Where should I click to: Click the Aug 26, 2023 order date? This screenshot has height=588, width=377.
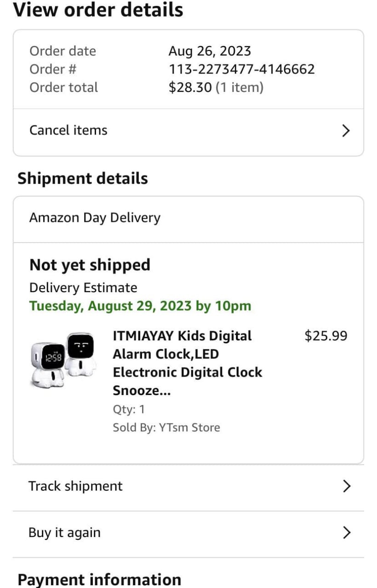coord(210,51)
